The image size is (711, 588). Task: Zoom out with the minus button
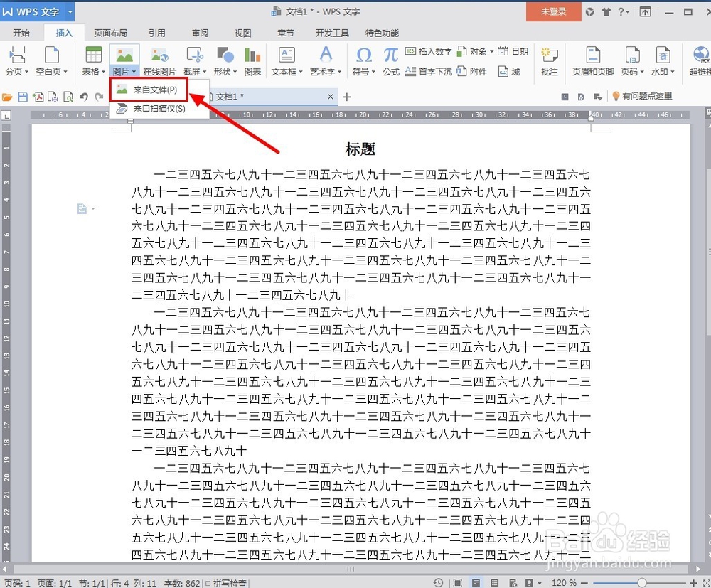(584, 582)
